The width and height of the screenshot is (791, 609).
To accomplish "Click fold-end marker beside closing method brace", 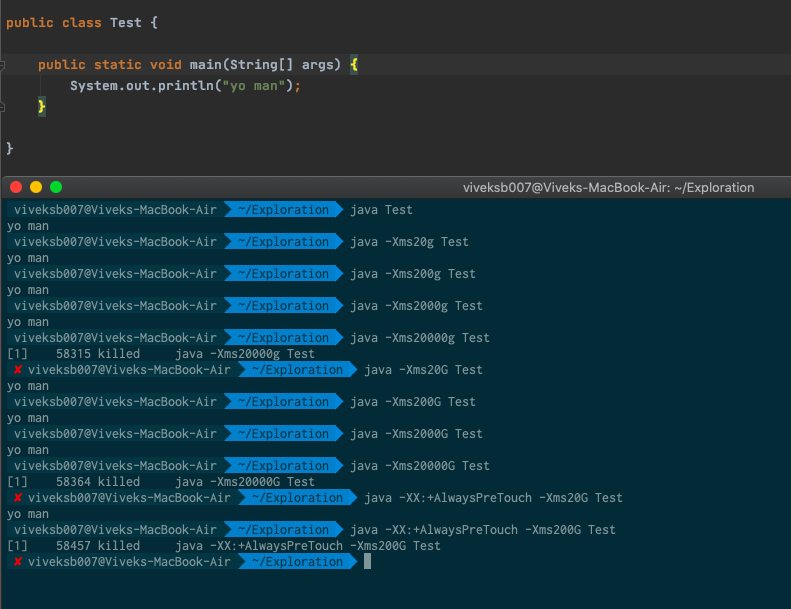I will tap(4, 106).
